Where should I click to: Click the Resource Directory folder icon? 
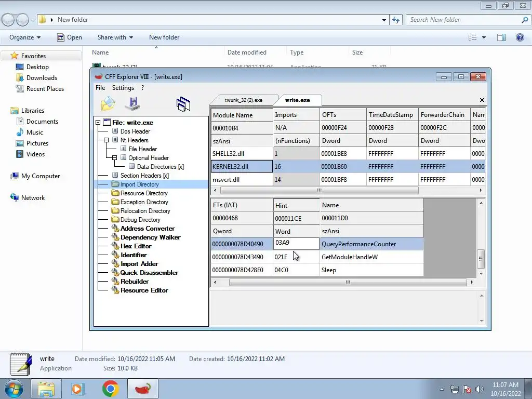pos(115,193)
